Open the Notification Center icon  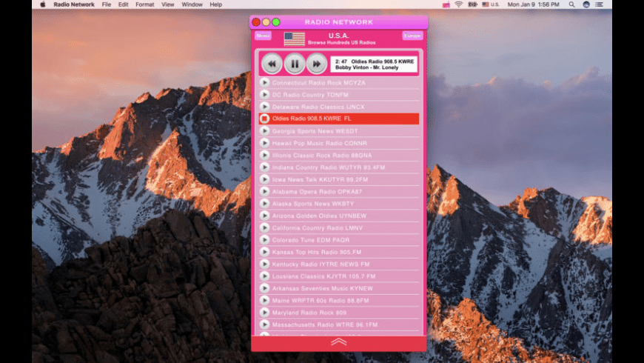(600, 4)
